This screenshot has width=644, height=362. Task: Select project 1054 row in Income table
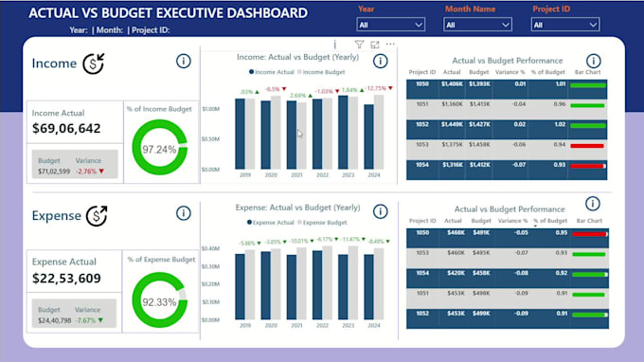[507, 170]
